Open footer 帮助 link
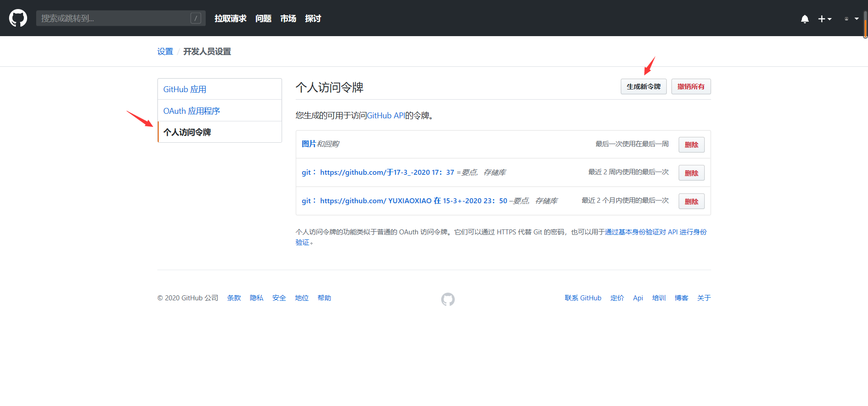This screenshot has height=406, width=868. coord(324,298)
